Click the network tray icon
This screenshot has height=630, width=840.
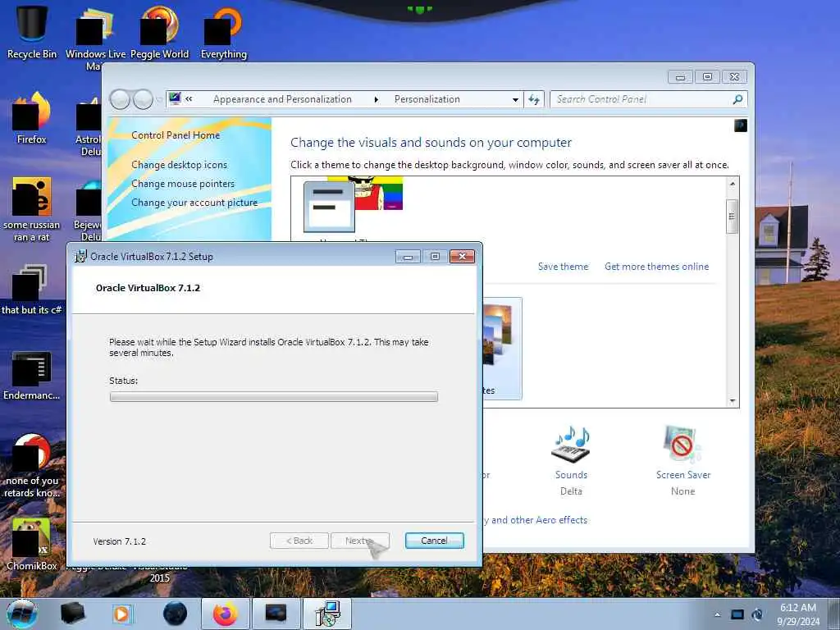point(737,614)
